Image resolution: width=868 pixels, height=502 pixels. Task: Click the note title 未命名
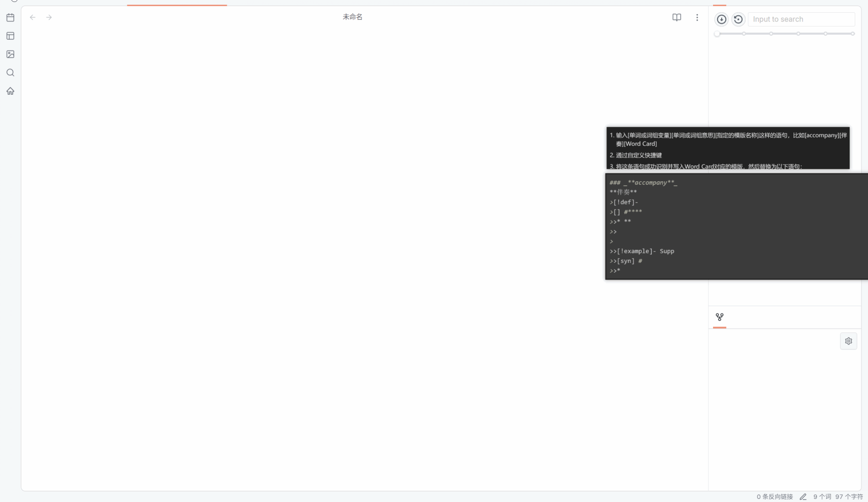(x=352, y=17)
